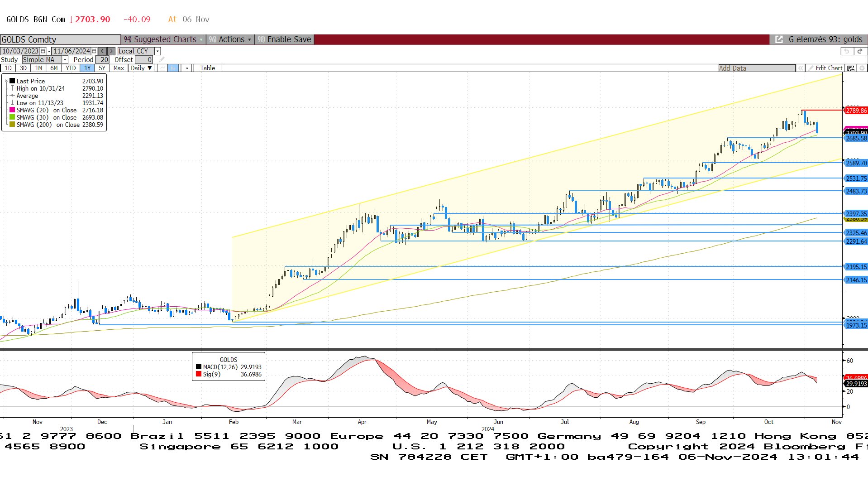Select the 6M range tab
The height and width of the screenshot is (482, 868).
[54, 68]
